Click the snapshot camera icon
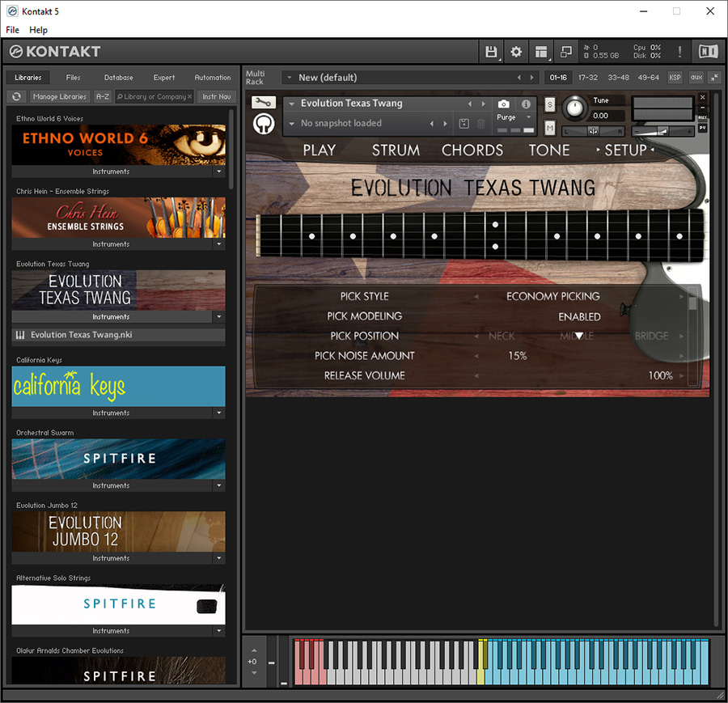This screenshot has height=703, width=728. [x=503, y=104]
